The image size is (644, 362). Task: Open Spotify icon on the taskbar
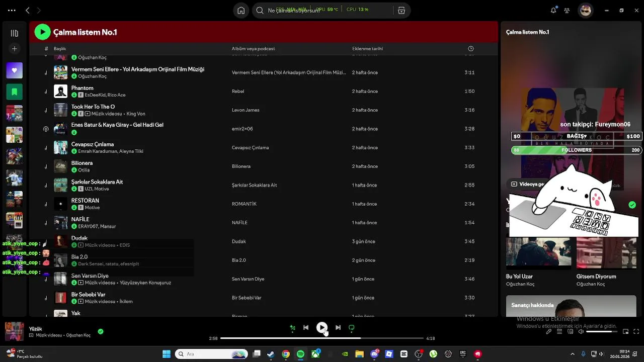coord(300,354)
